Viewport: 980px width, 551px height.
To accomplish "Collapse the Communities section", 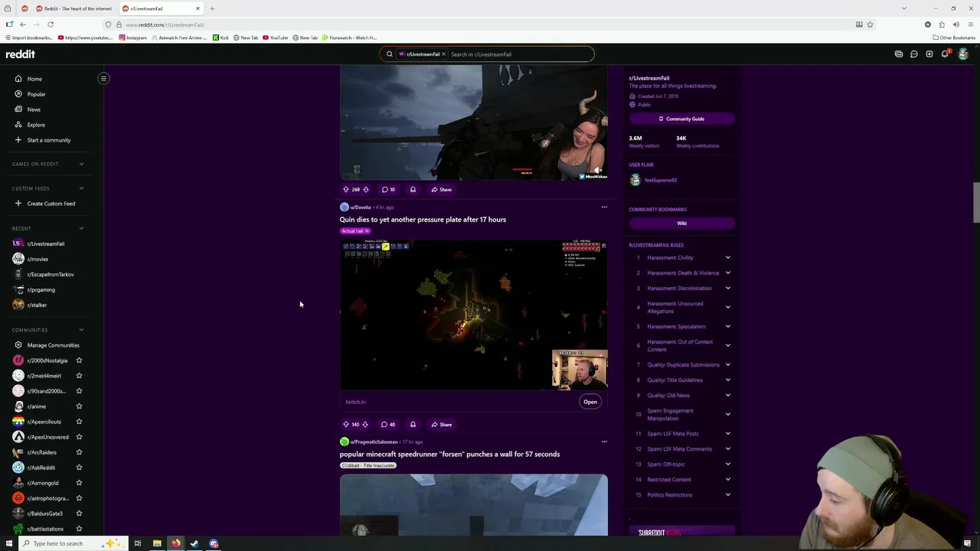I will 81,330.
